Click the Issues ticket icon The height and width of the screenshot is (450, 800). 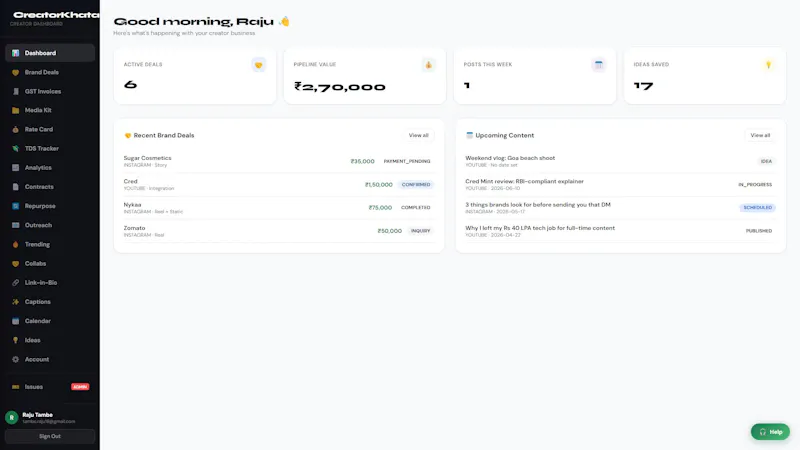click(x=15, y=387)
